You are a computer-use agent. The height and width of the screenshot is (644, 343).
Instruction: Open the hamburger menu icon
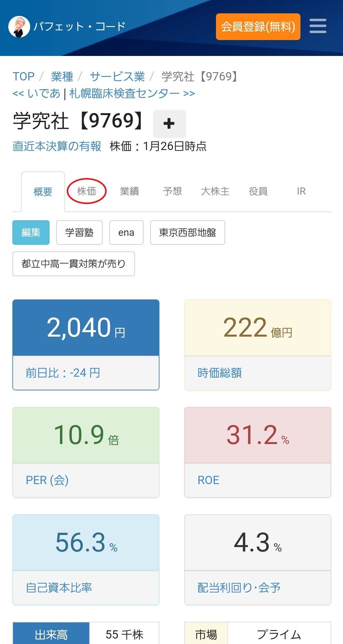[x=318, y=26]
